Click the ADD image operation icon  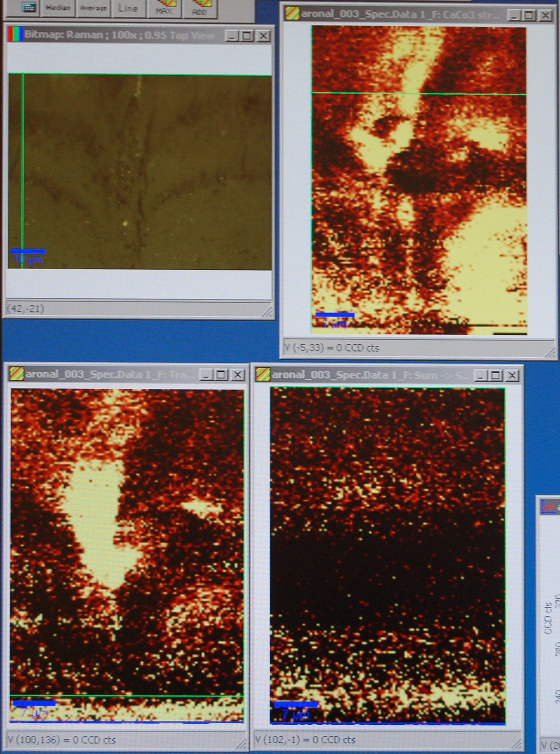(199, 8)
